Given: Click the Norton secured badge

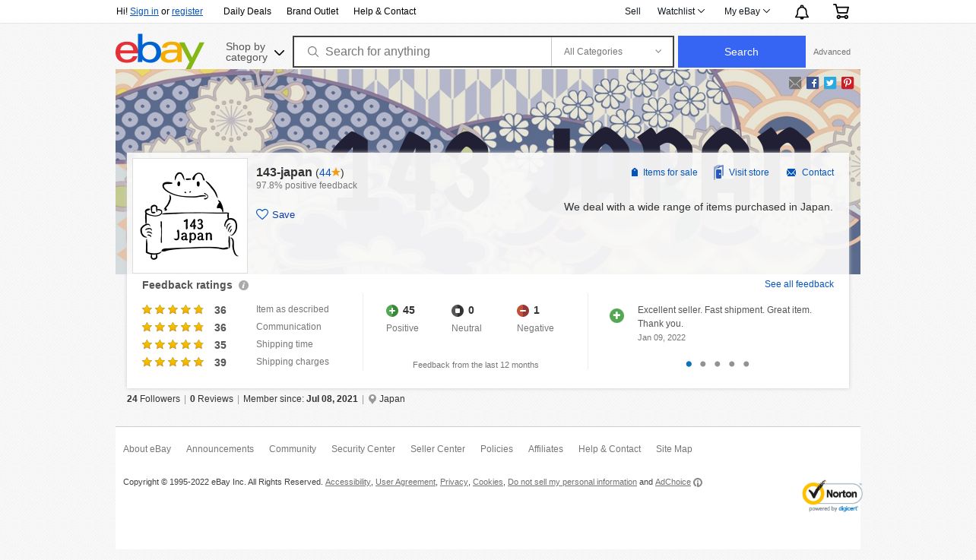Looking at the screenshot, I should point(832,496).
